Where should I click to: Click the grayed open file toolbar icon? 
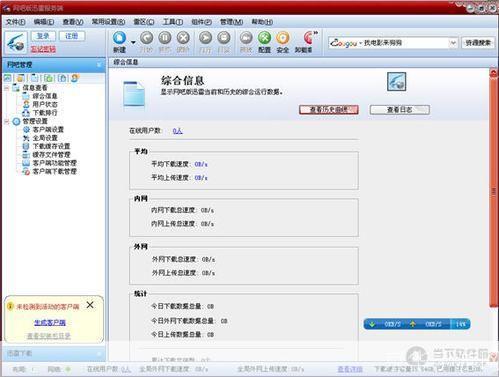click(x=205, y=38)
